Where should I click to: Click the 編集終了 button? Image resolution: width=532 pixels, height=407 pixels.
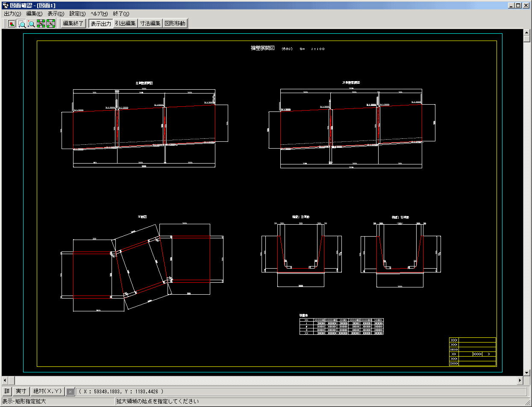[x=73, y=23]
